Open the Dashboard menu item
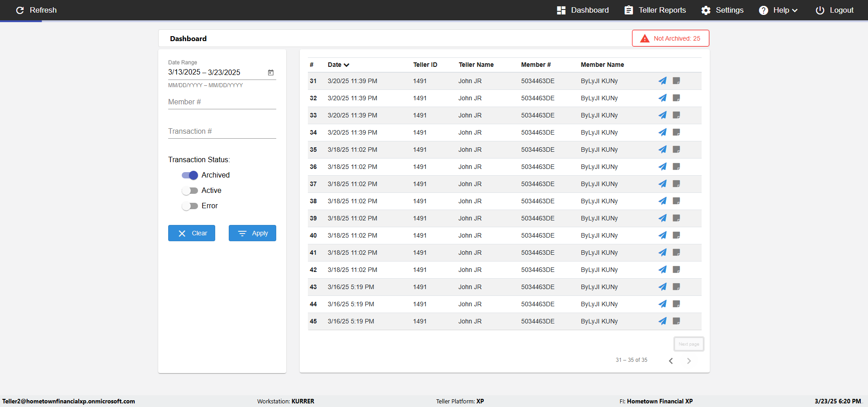This screenshot has height=407, width=868. pos(583,10)
